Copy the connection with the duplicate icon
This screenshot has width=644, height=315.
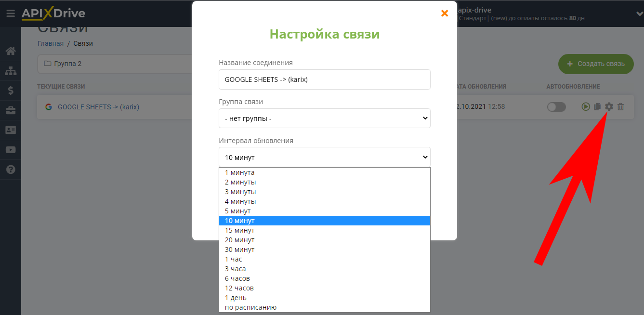[597, 107]
